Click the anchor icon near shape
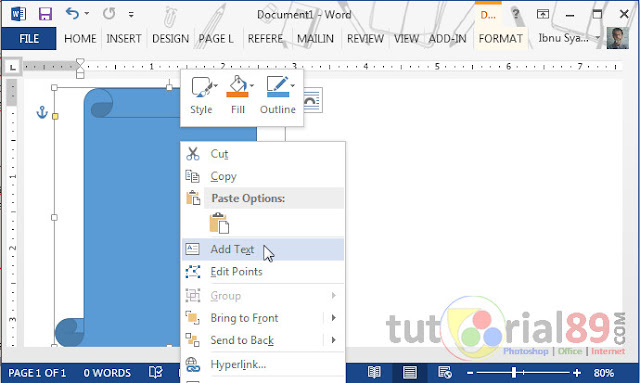The image size is (640, 383). 42,112
